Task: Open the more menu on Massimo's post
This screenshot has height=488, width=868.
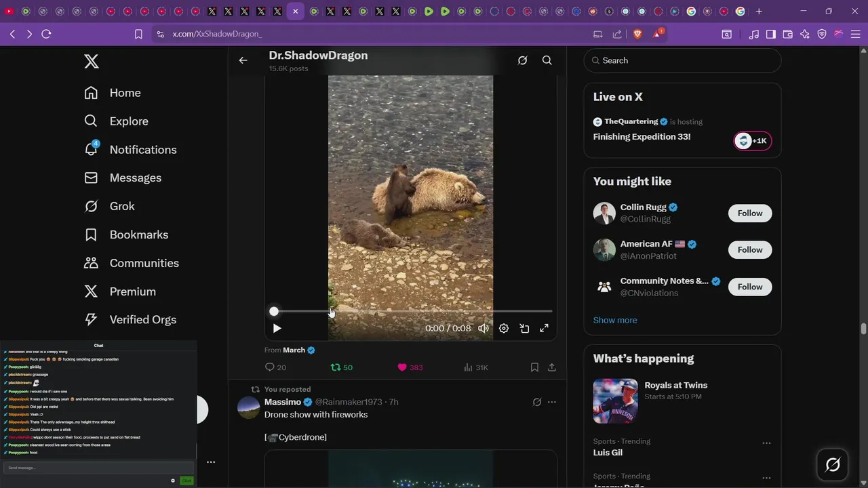Action: point(552,402)
